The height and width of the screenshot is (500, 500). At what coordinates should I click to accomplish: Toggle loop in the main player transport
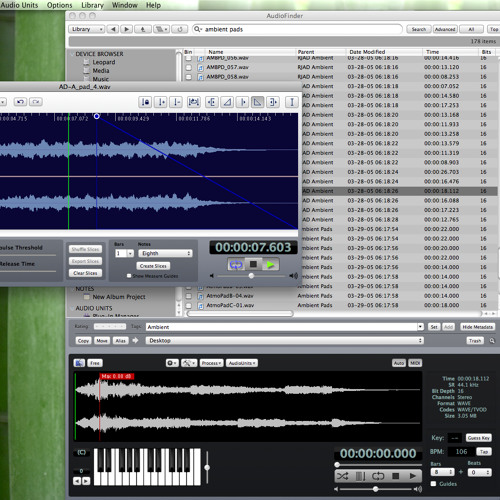point(378,476)
